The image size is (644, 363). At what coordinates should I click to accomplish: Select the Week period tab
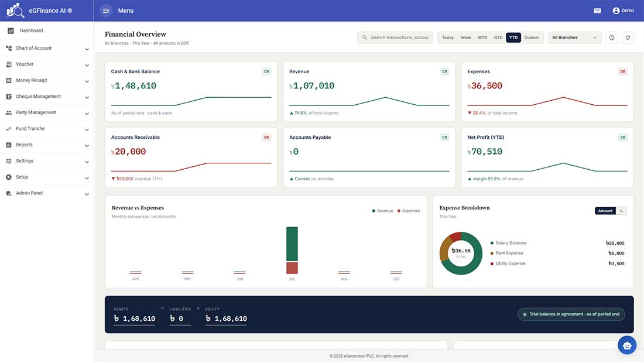[x=466, y=37]
